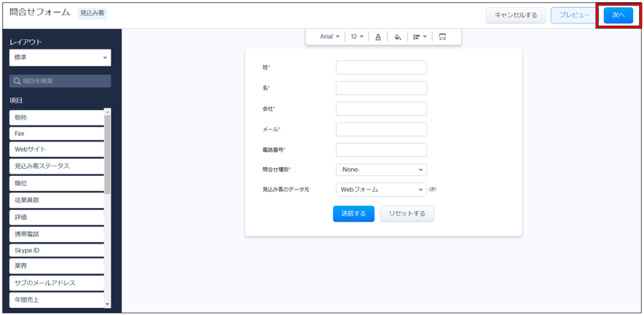Click the form layout width icon
This screenshot has width=644, height=315.
point(442,37)
